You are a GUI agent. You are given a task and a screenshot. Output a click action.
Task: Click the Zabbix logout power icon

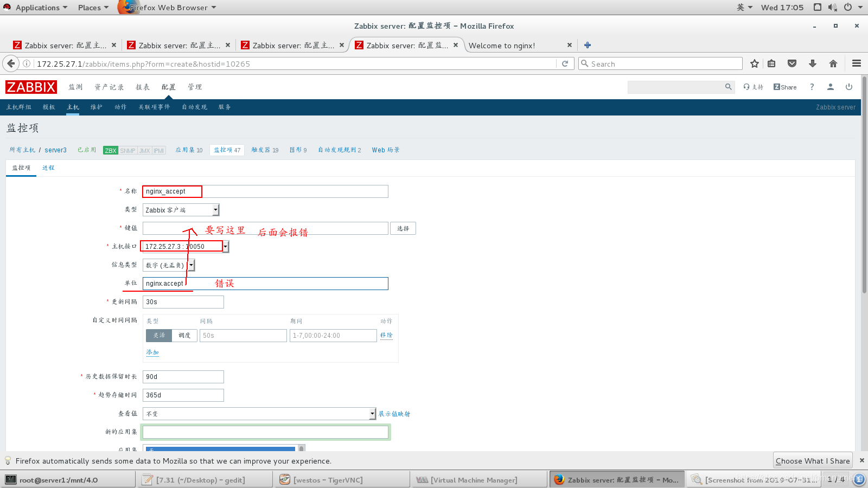(849, 87)
